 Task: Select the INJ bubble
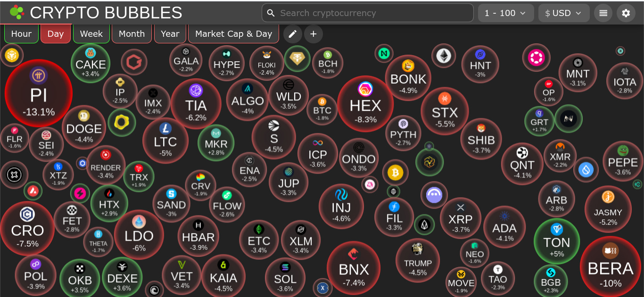[341, 206]
